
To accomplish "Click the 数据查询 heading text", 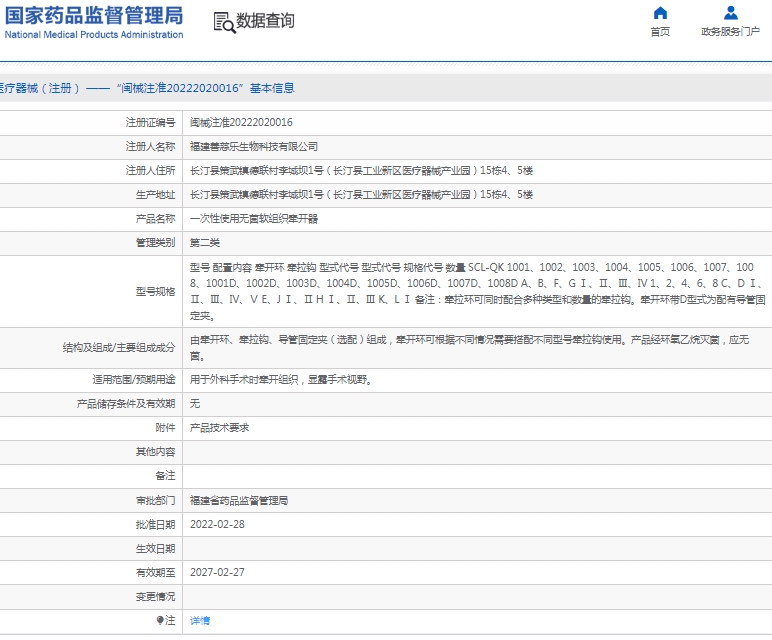I will click(265, 21).
